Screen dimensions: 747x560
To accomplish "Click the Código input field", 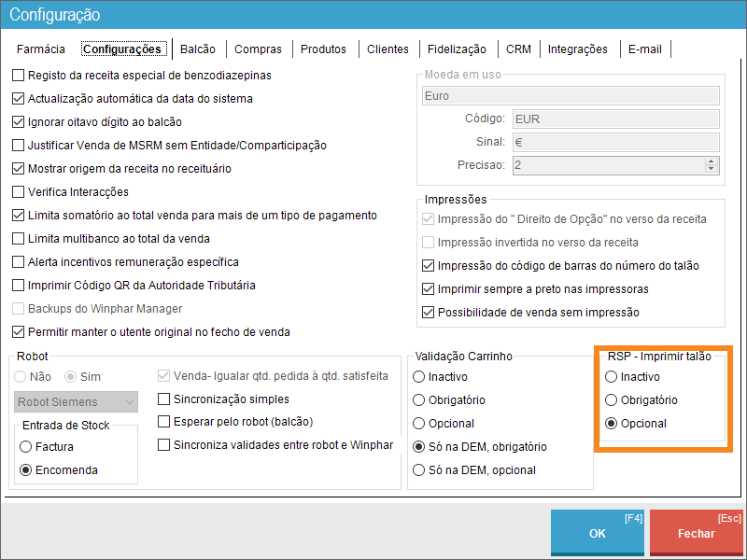I will point(613,119).
